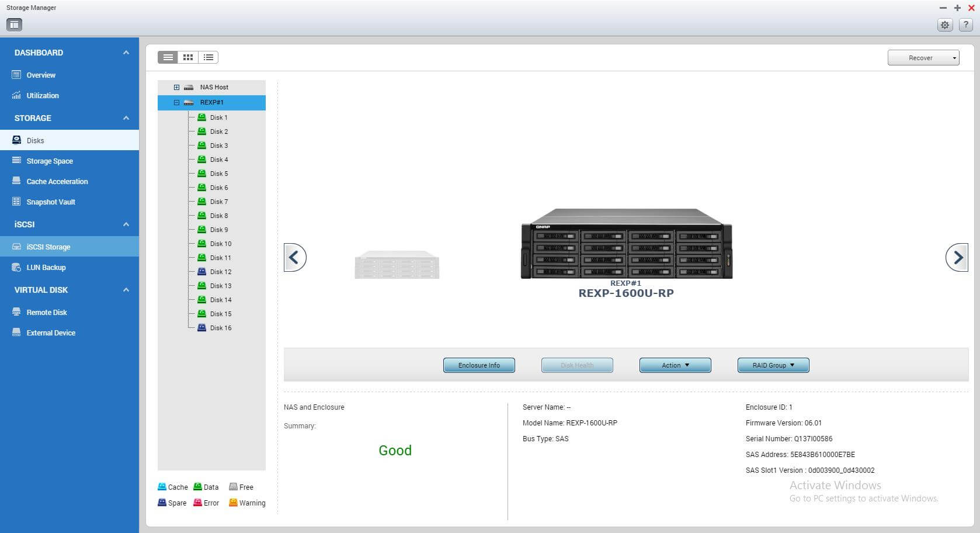Screen dimensions: 980x533
Task: Click the Cache legend icon
Action: [x=162, y=486]
